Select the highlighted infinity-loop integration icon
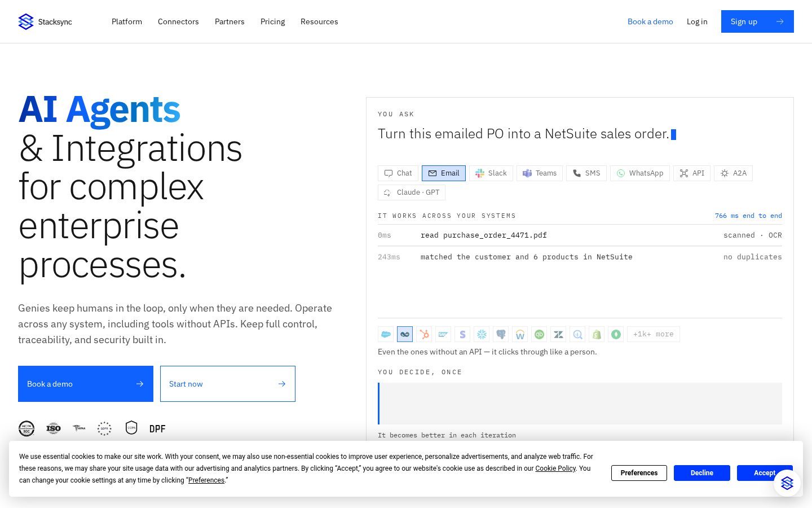 tap(405, 334)
